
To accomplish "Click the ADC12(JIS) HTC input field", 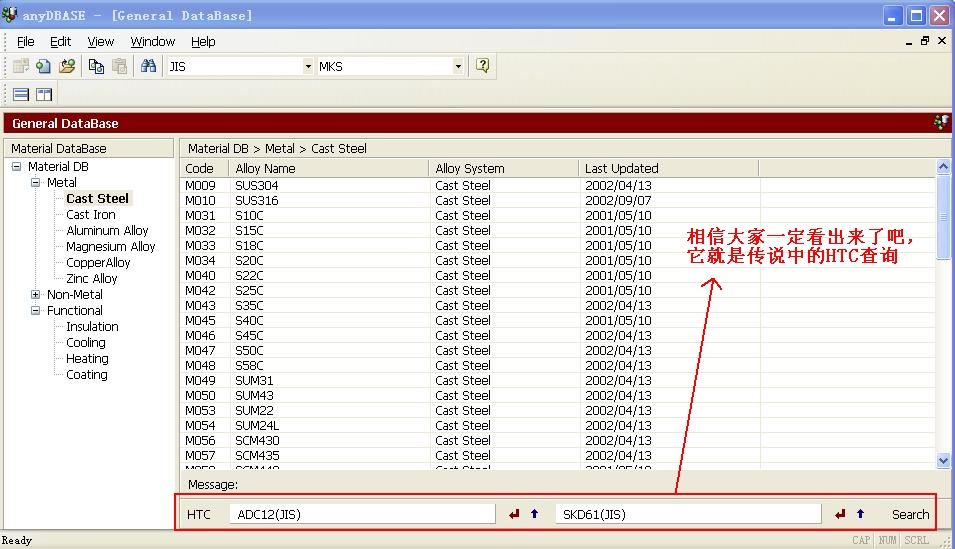I will pyautogui.click(x=362, y=514).
